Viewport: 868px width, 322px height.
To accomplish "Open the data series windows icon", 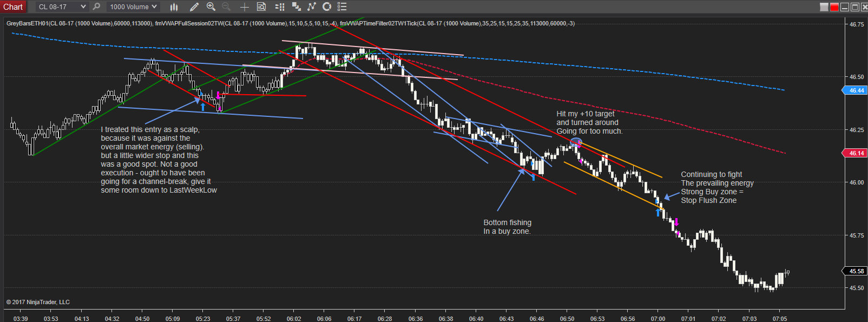I will pos(296,6).
